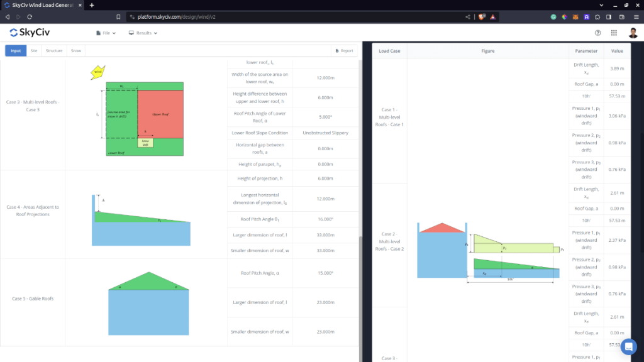Open the SkyCiv apps grid menu
Screen dimensions: 644x362
[614, 33]
